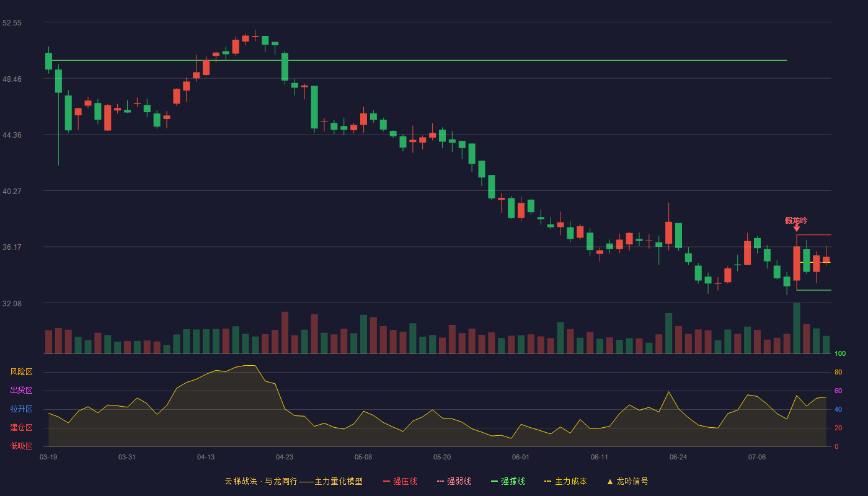
Task: Toggle the 强压线 legend label
Action: click(x=405, y=481)
